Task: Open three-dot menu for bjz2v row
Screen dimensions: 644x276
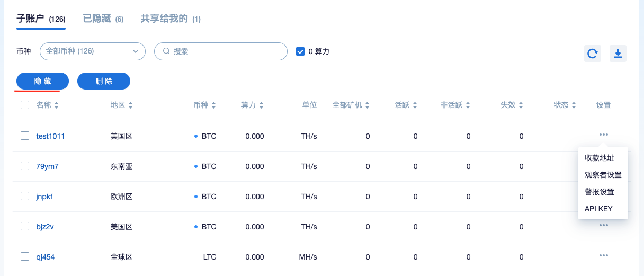Action: click(x=603, y=225)
